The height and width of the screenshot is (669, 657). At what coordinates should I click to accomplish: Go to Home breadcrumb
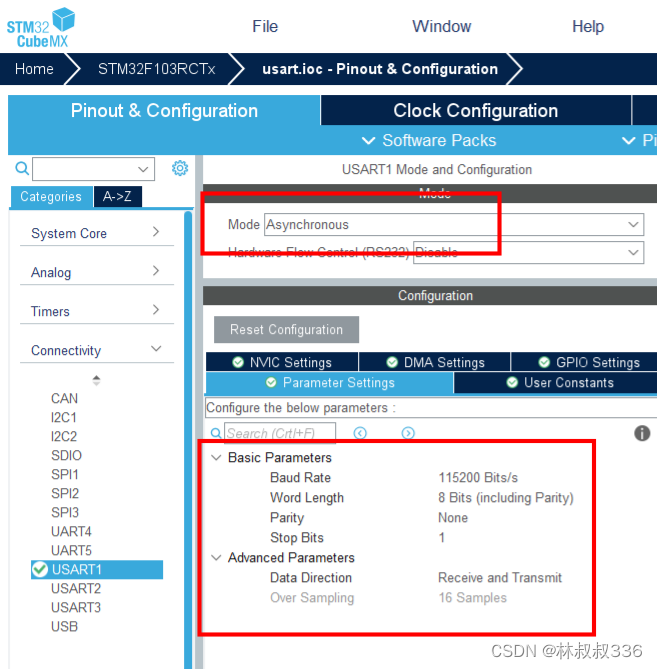pyautogui.click(x=34, y=69)
